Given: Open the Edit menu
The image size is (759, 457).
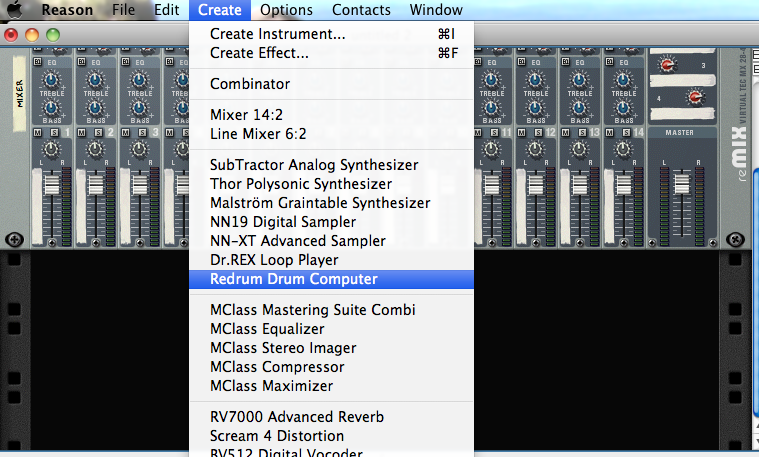Looking at the screenshot, I should (x=167, y=10).
